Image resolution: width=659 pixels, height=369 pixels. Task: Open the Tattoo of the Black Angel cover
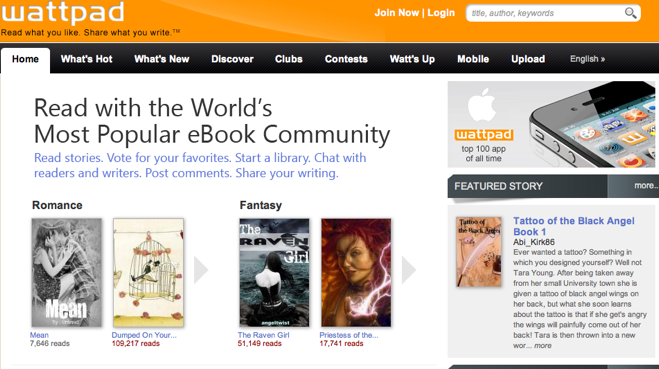(x=479, y=252)
